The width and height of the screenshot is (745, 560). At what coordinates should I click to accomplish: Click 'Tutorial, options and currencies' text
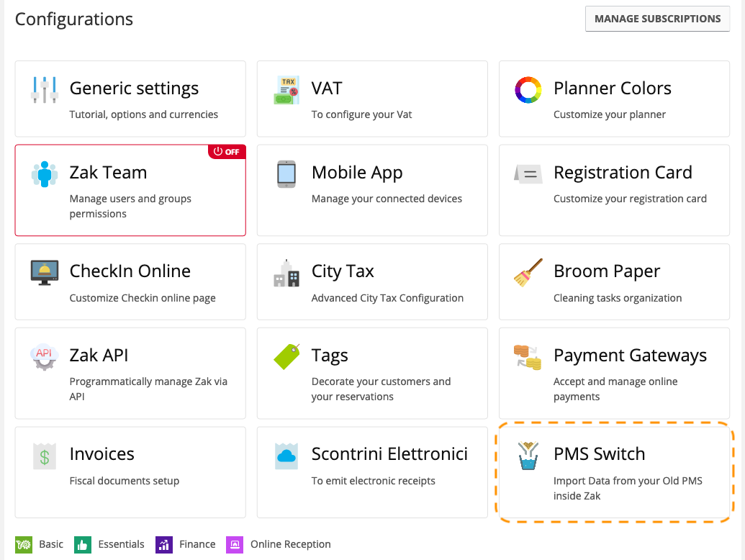point(143,114)
